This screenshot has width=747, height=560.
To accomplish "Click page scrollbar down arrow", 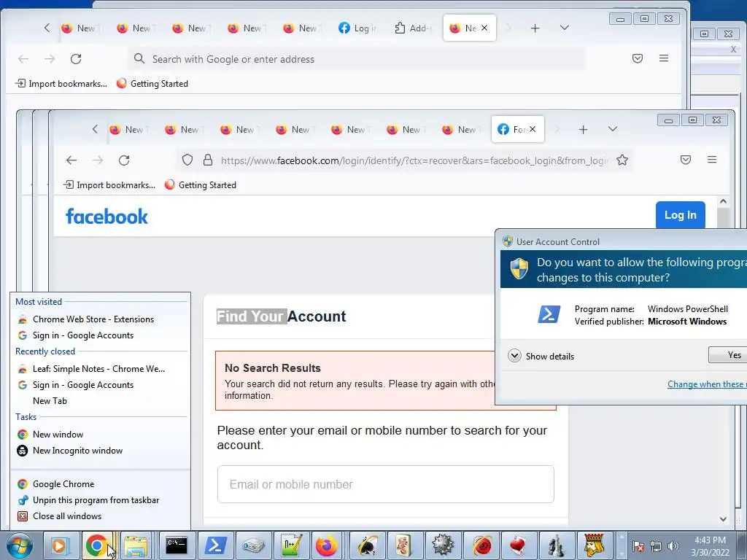I will click(723, 519).
